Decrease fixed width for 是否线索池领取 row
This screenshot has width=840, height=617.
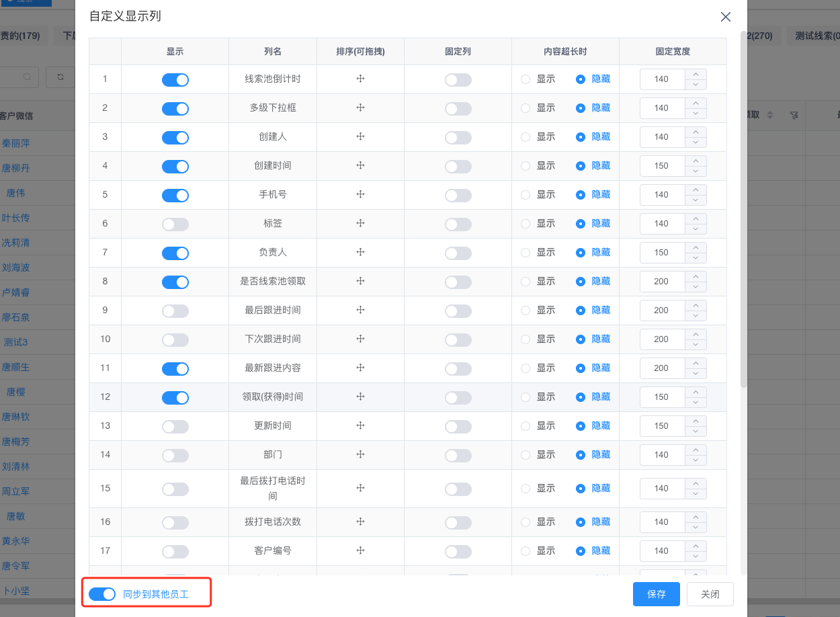click(696, 287)
